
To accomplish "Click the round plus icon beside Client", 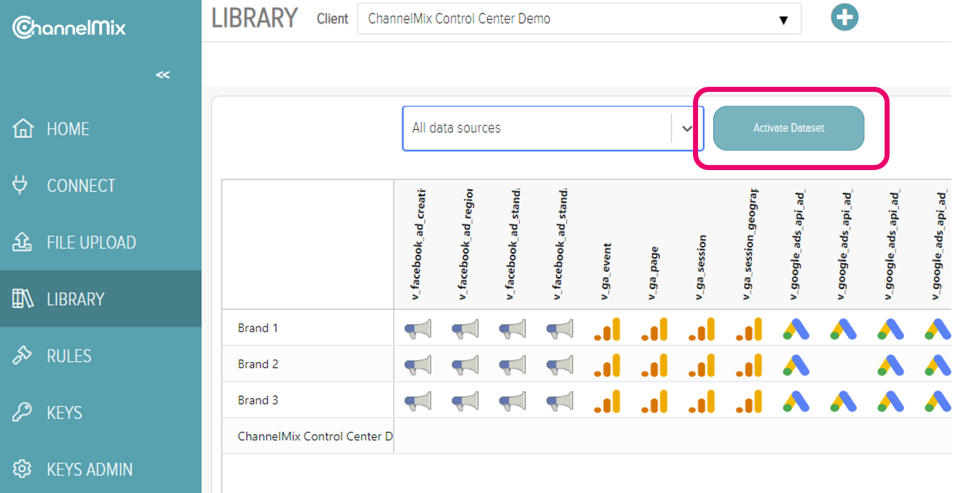I will [x=844, y=18].
